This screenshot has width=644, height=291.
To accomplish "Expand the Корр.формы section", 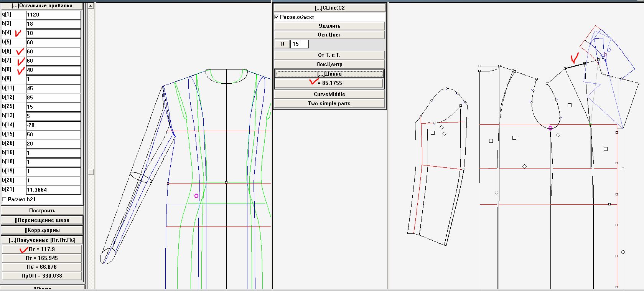I will tap(42, 230).
